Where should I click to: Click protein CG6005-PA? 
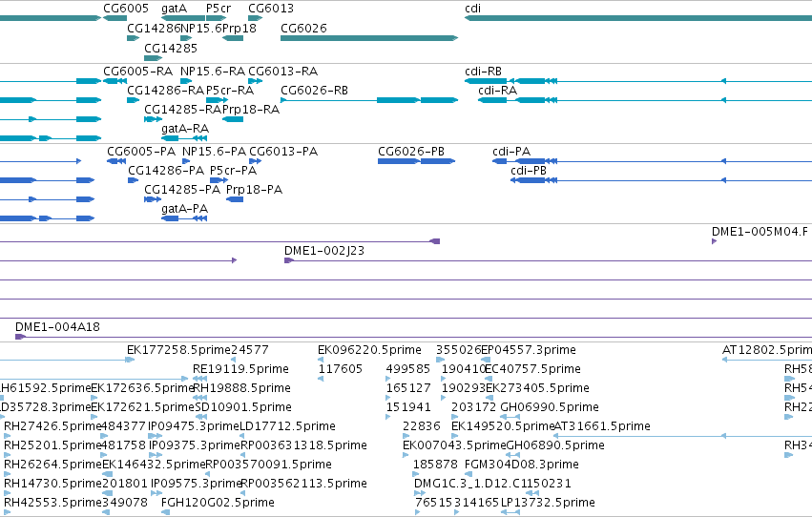(116, 161)
